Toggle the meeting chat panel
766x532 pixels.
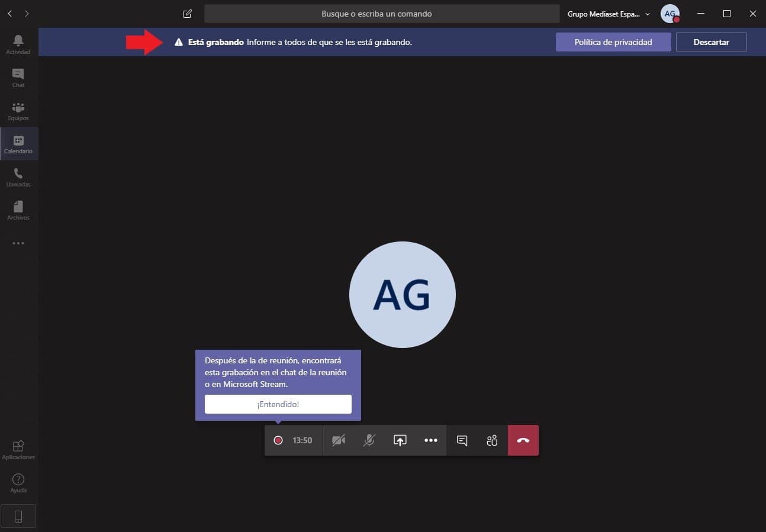462,440
